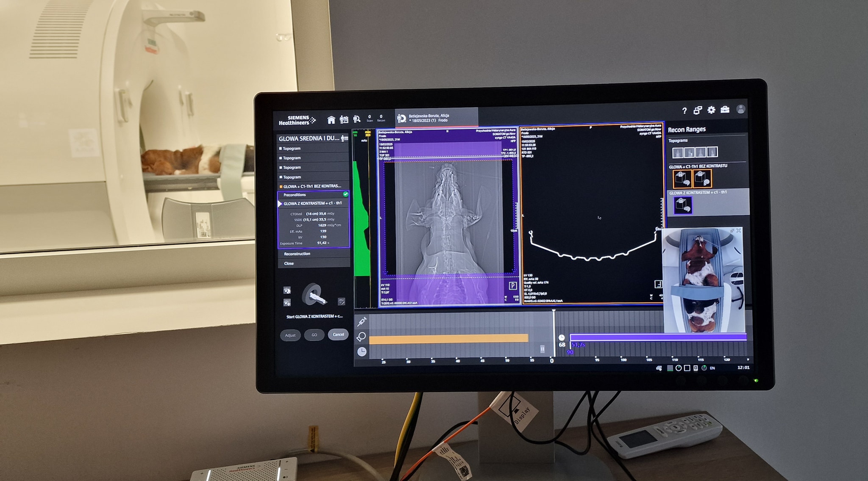Select the contrast injector syringe track icon
Viewport: 868px width, 481px height.
coord(362,322)
